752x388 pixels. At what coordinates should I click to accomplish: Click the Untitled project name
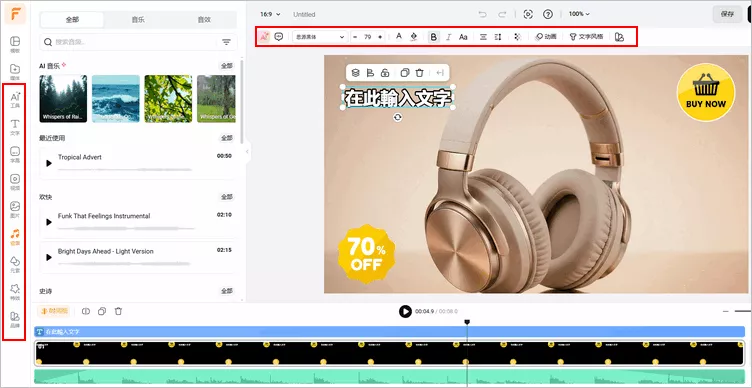pyautogui.click(x=304, y=14)
